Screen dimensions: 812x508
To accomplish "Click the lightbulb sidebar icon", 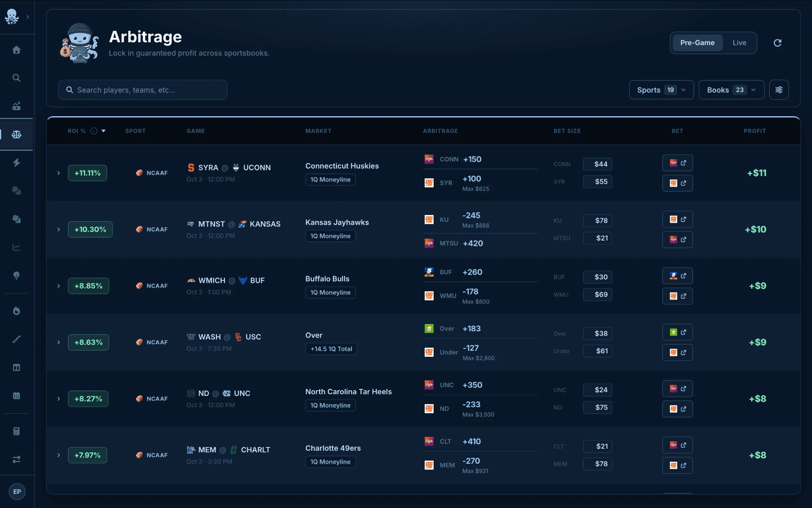I will point(16,276).
